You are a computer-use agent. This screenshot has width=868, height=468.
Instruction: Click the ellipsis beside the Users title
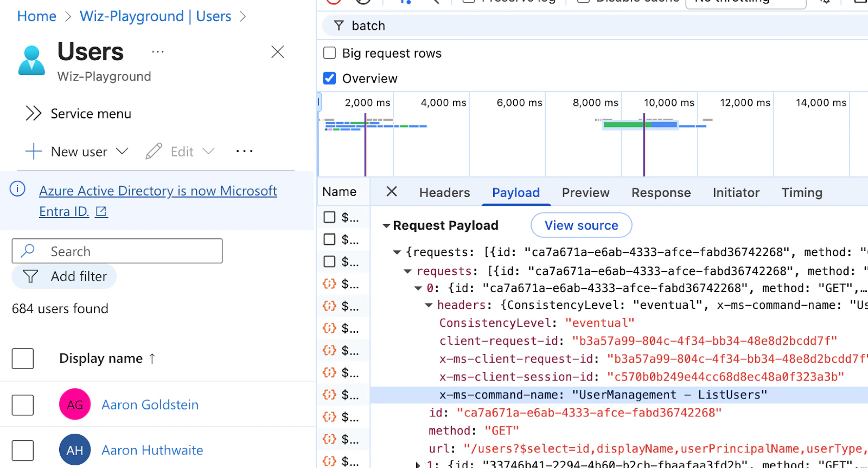coord(158,52)
